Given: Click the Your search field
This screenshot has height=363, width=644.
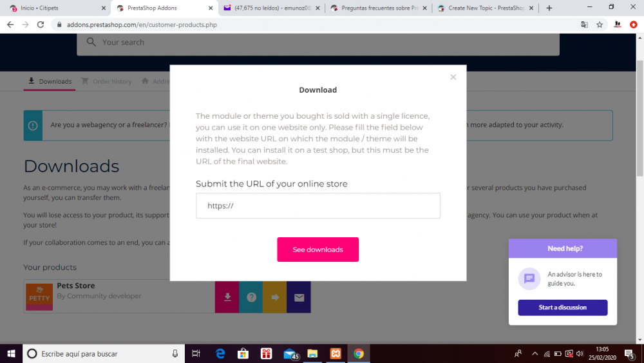Looking at the screenshot, I should tap(318, 43).
